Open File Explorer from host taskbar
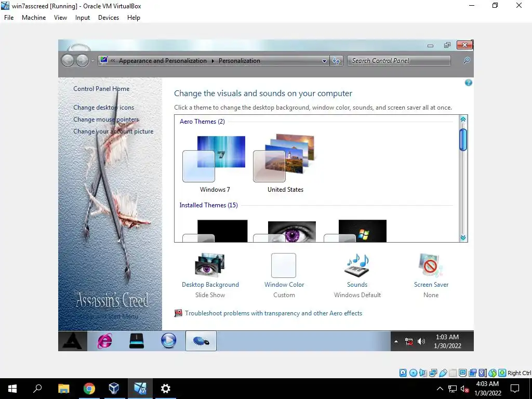The height and width of the screenshot is (399, 532). [x=64, y=389]
